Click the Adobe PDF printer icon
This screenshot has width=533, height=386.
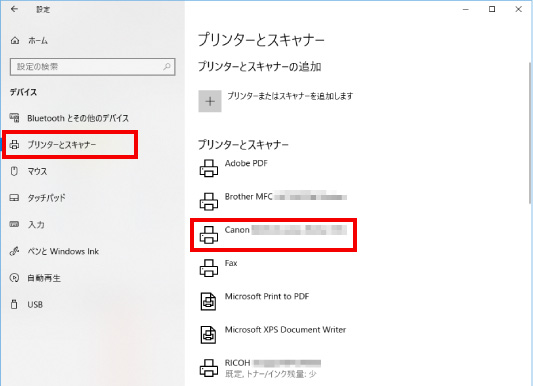click(x=208, y=168)
